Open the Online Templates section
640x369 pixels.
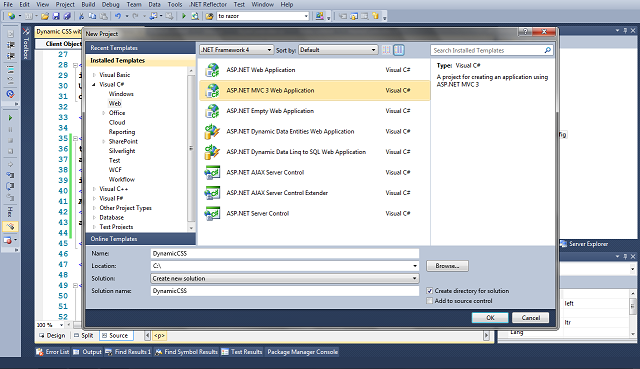[140, 239]
